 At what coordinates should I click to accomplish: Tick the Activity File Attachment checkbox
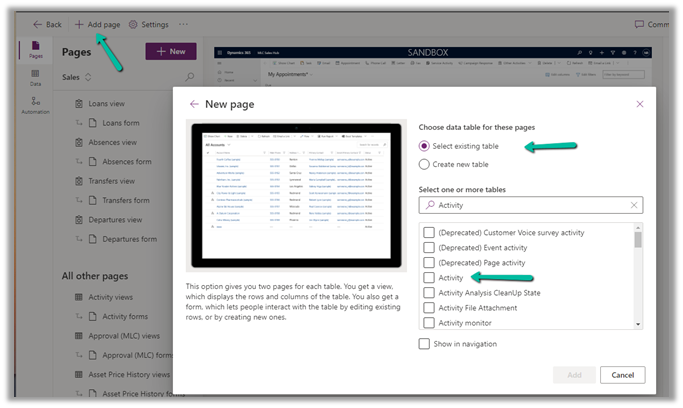429,307
